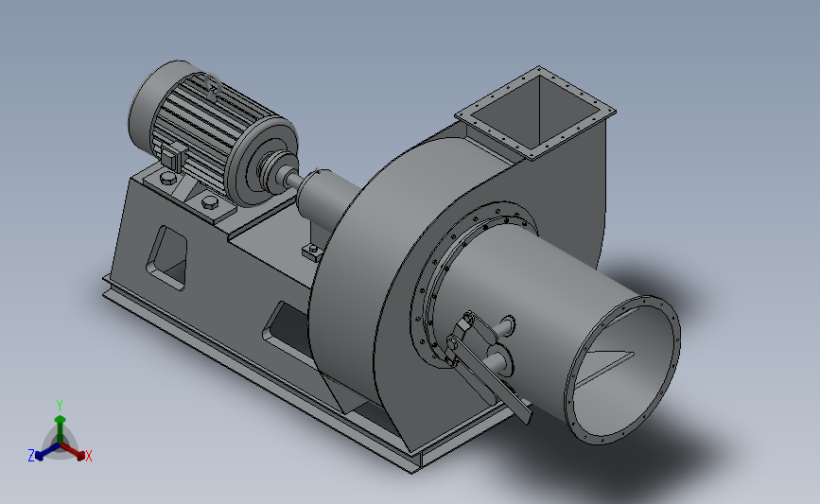Pick the damper blade inside the inlet duct
The width and height of the screenshot is (820, 504).
click(x=605, y=368)
